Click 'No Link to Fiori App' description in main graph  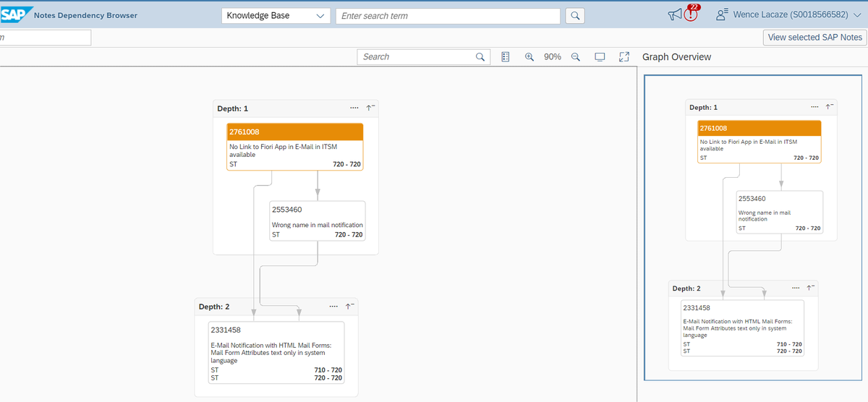coord(284,150)
